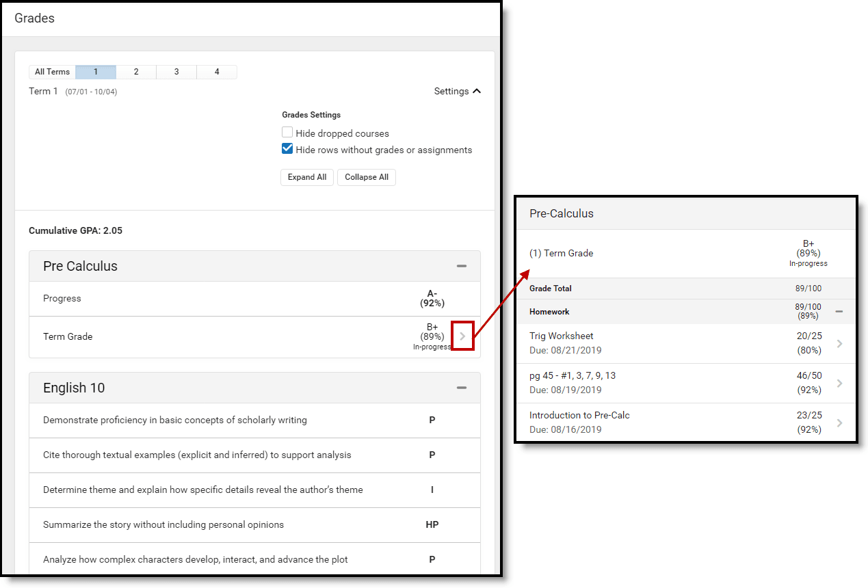The image size is (868, 588).
Task: Collapse the Pre Calculus section
Action: 461,265
